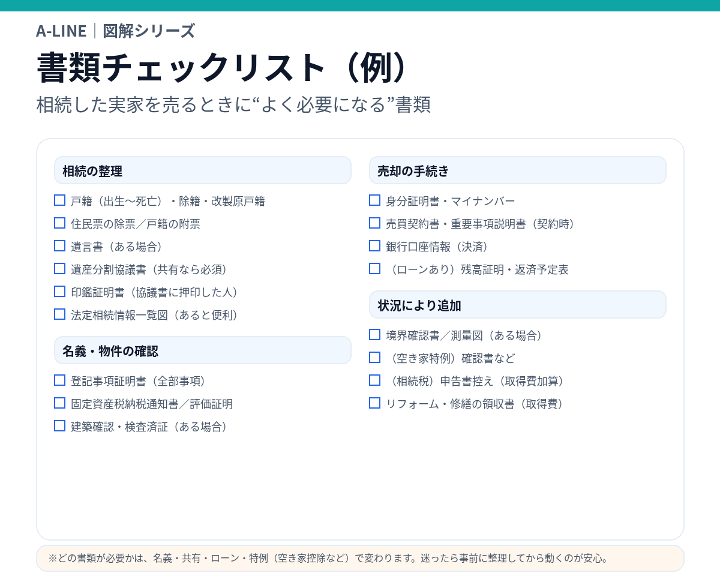Check the （空き家特例）確認書など box
The image size is (720, 588).
[x=375, y=358]
